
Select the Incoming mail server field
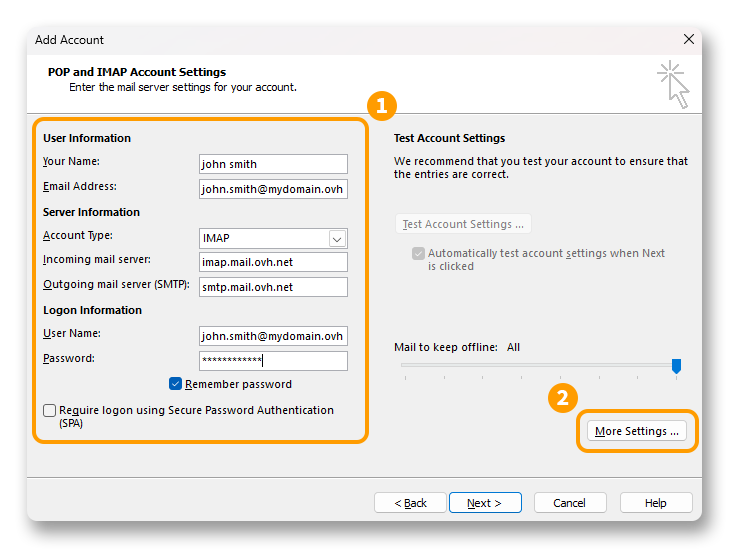[x=273, y=262]
